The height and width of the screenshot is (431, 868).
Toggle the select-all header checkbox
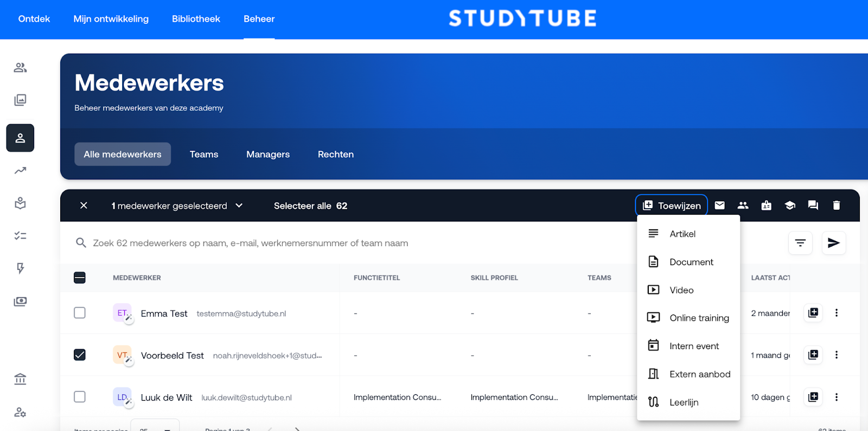[x=80, y=278]
